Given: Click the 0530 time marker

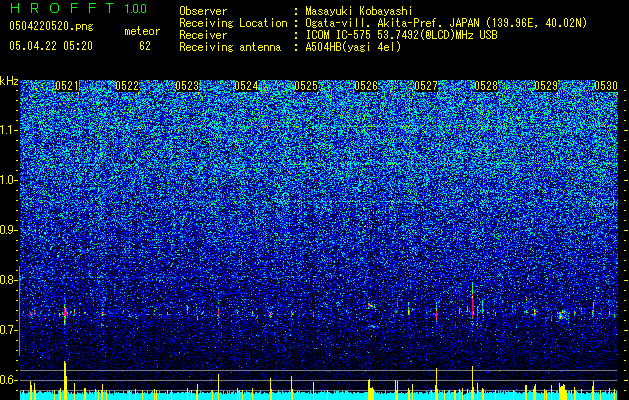Looking at the screenshot, I should point(606,86).
